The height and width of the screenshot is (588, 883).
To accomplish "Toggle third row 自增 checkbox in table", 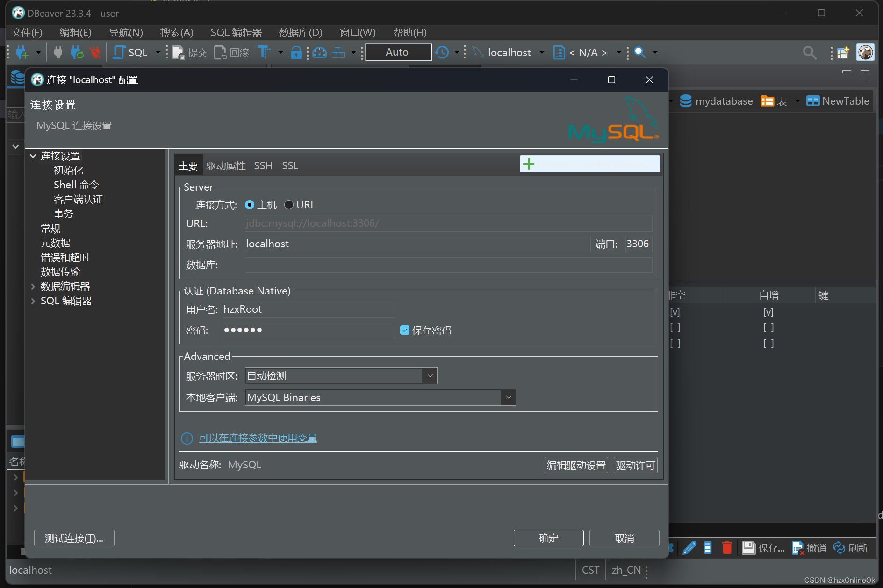I will point(768,344).
